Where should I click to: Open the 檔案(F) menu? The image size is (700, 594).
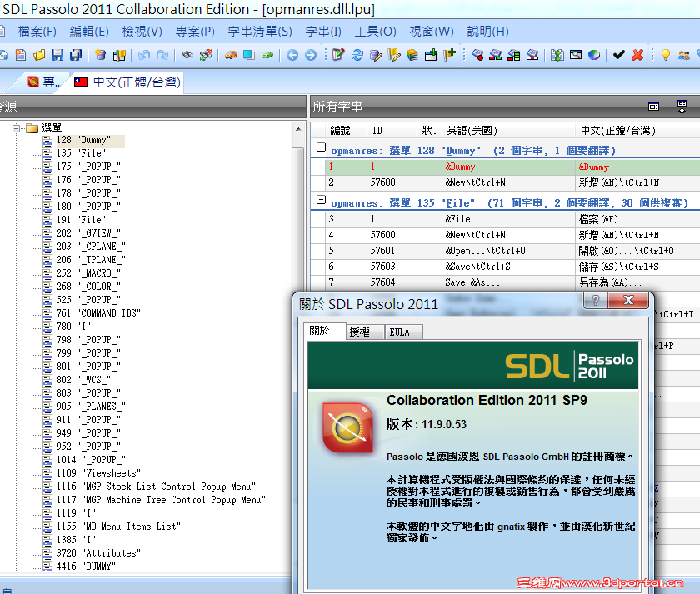click(37, 31)
